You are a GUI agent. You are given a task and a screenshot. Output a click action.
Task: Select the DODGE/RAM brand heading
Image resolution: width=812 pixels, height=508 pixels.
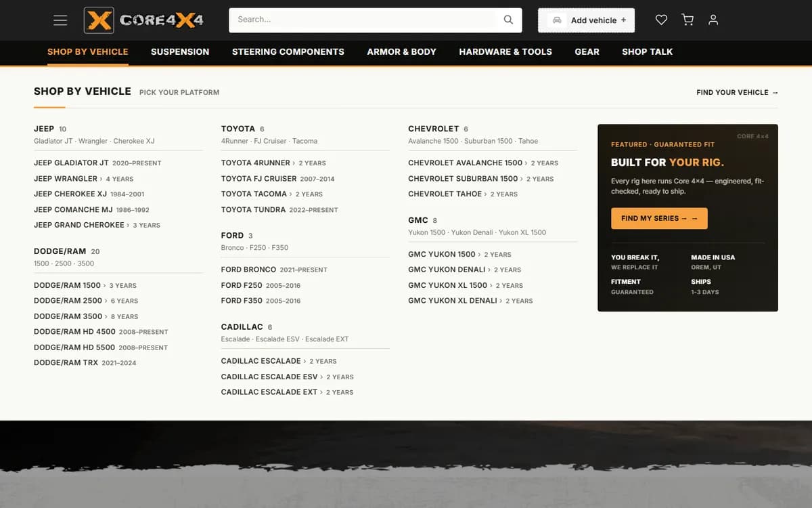pos(60,251)
